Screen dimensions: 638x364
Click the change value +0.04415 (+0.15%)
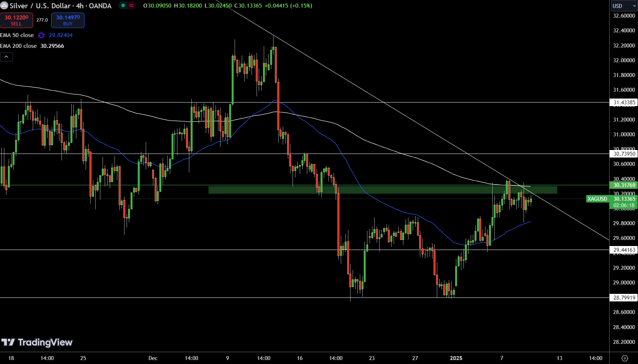point(288,6)
